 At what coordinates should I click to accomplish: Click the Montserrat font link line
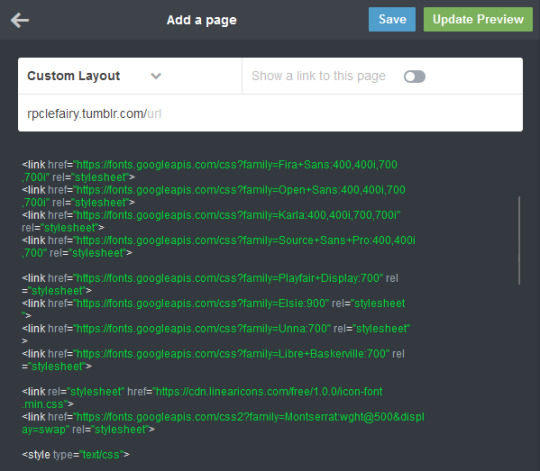[223, 423]
